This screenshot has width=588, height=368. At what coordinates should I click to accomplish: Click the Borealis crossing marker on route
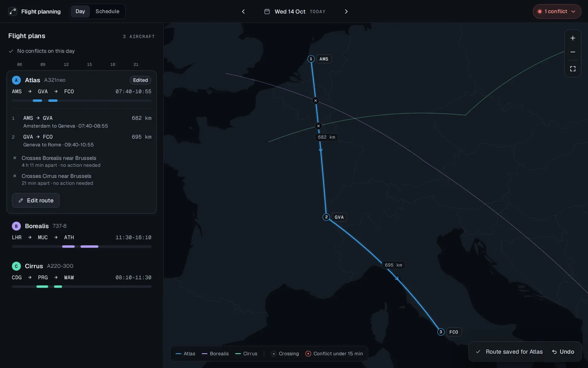click(x=315, y=101)
